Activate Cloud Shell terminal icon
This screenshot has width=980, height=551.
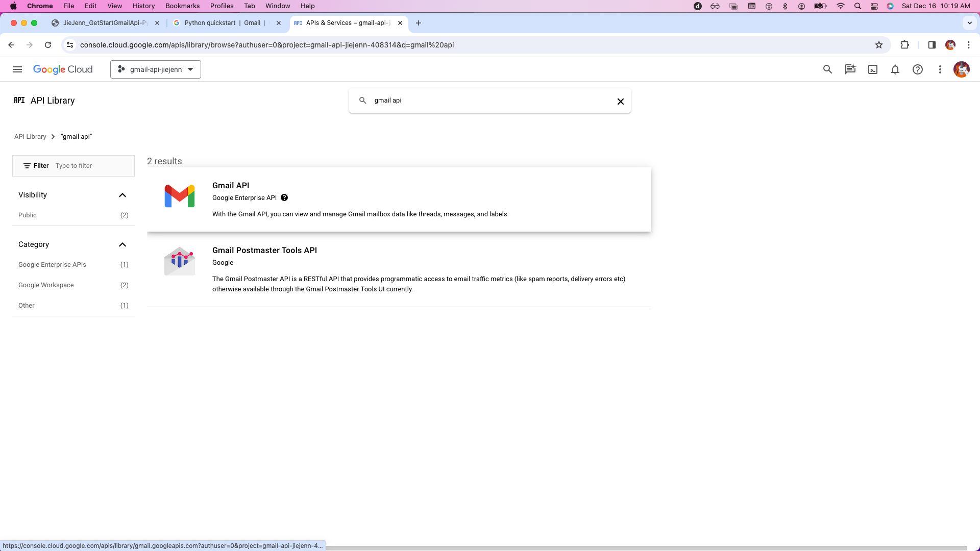pos(873,69)
